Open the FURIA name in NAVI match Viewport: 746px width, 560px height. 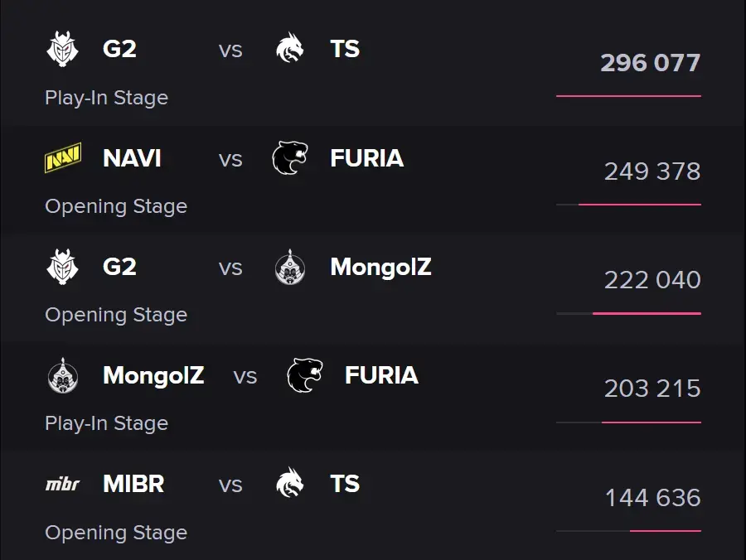[x=367, y=158]
